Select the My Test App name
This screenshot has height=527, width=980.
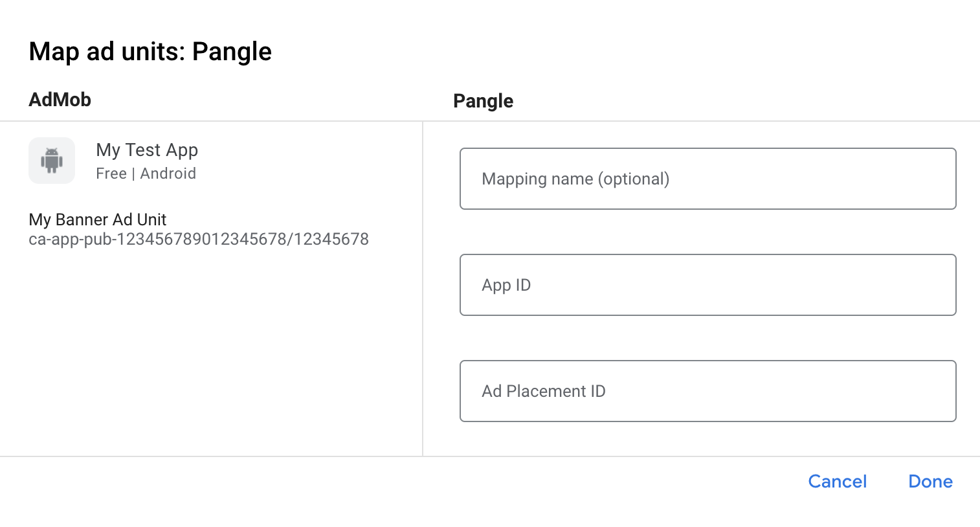pos(147,150)
